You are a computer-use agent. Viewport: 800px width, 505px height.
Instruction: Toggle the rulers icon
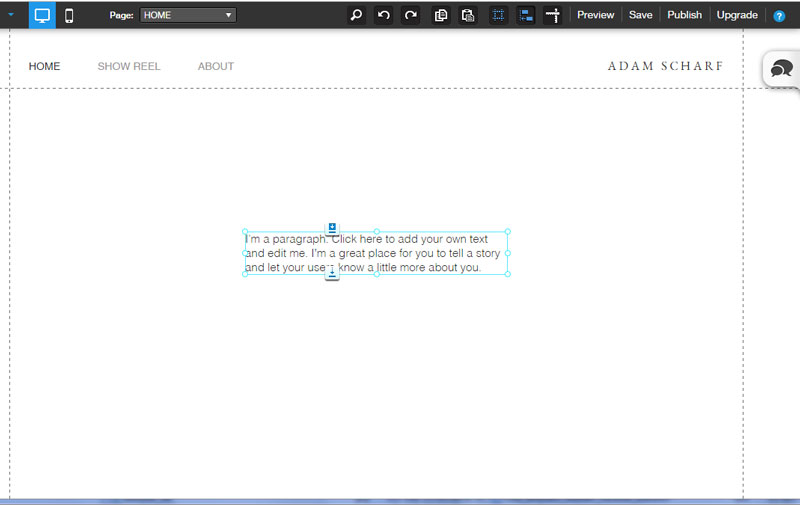point(553,15)
